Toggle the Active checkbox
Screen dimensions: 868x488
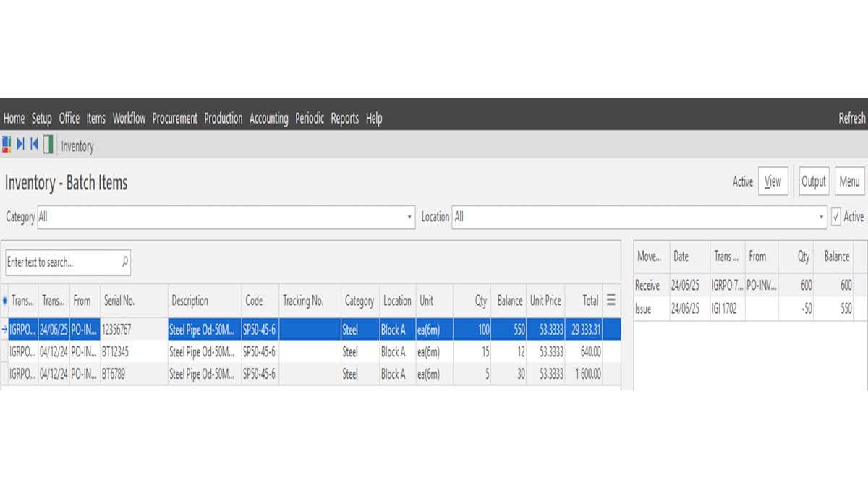(x=836, y=217)
